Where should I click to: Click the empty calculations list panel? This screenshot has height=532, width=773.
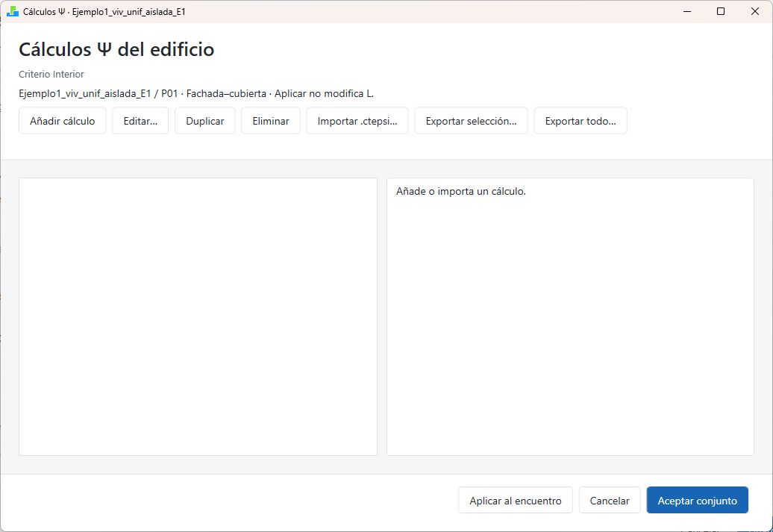click(198, 316)
